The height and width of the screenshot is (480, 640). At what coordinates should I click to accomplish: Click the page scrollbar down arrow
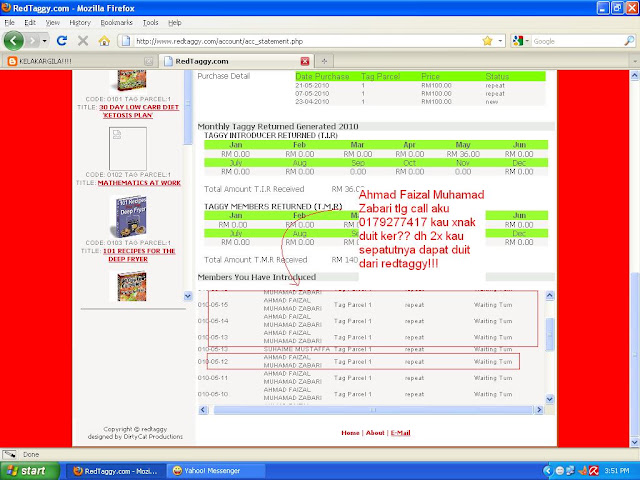pos(634,442)
